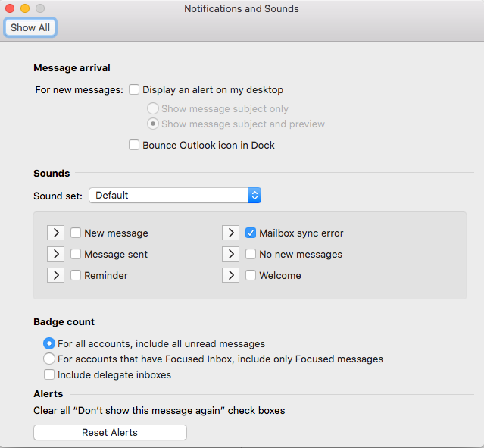Screen dimensions: 484x448
Task: Uncheck the Mailbox sync error checkbox
Action: 251,233
